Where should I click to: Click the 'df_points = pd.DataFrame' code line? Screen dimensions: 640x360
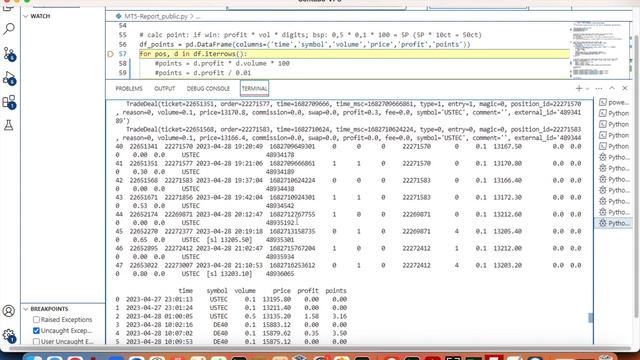coord(305,44)
